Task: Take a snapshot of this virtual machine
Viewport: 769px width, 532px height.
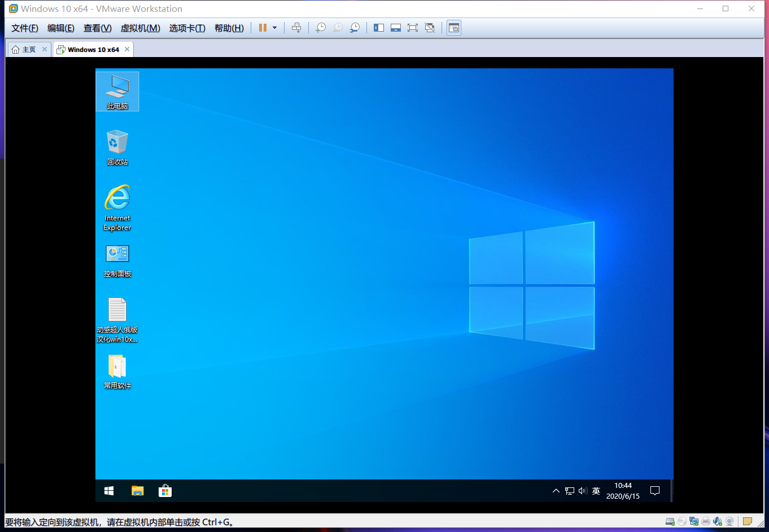Action: tap(320, 28)
